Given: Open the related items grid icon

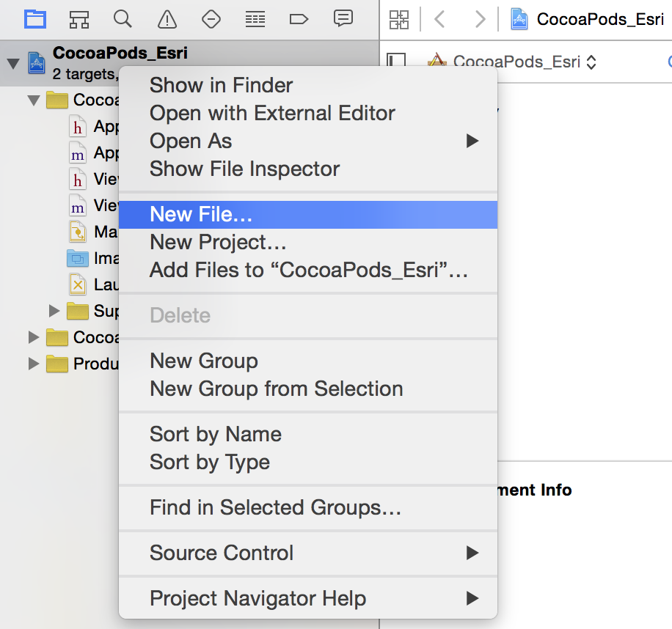Looking at the screenshot, I should click(398, 20).
